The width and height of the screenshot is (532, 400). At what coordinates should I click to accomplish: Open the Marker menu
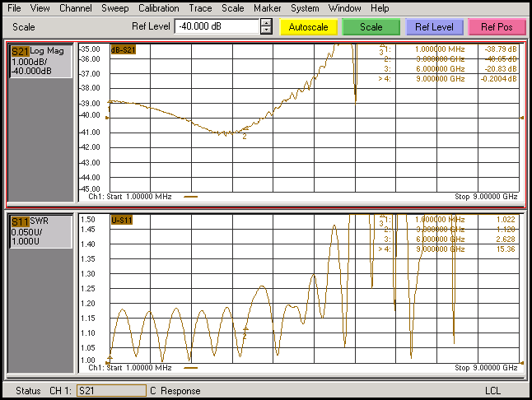click(x=267, y=8)
